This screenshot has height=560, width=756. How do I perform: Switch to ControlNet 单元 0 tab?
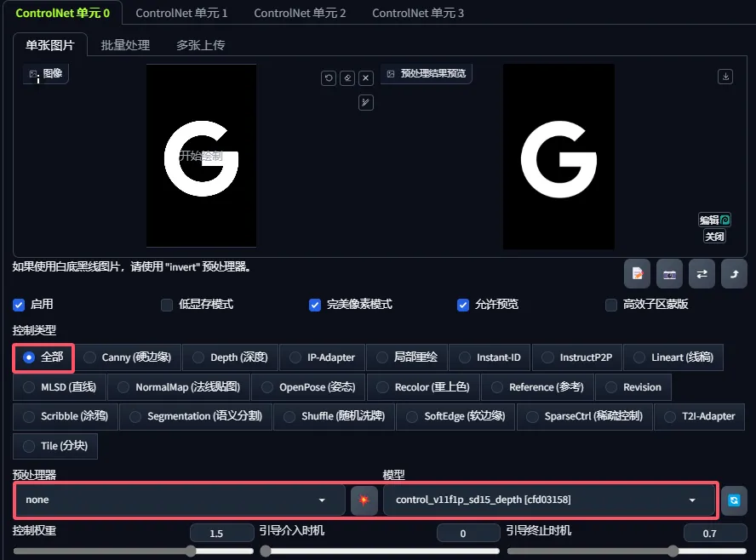click(63, 13)
